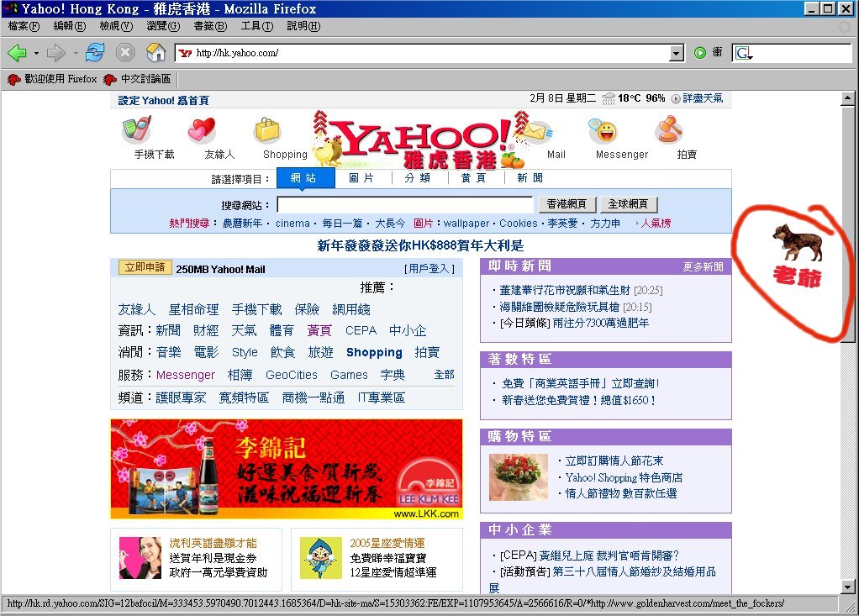859x616 pixels.
Task: Click the 2005星座愛情運 cartoon thumbnail
Action: [321, 558]
